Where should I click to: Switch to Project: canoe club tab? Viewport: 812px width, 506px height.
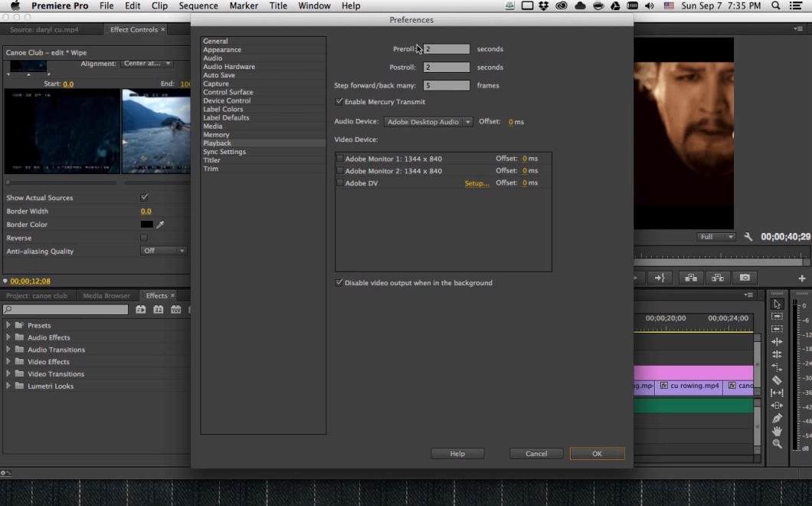pyautogui.click(x=37, y=295)
